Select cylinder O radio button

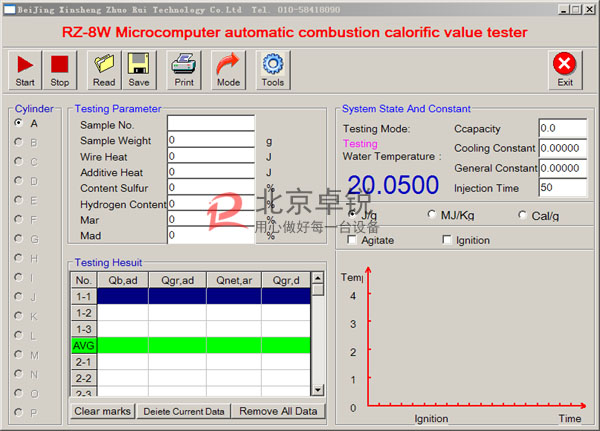[x=18, y=393]
